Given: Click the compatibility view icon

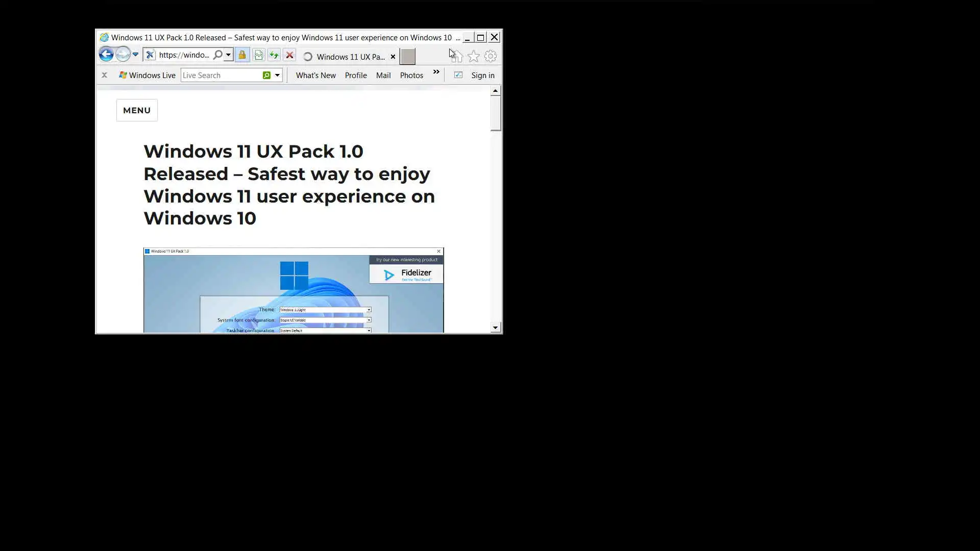Looking at the screenshot, I should [x=259, y=55].
